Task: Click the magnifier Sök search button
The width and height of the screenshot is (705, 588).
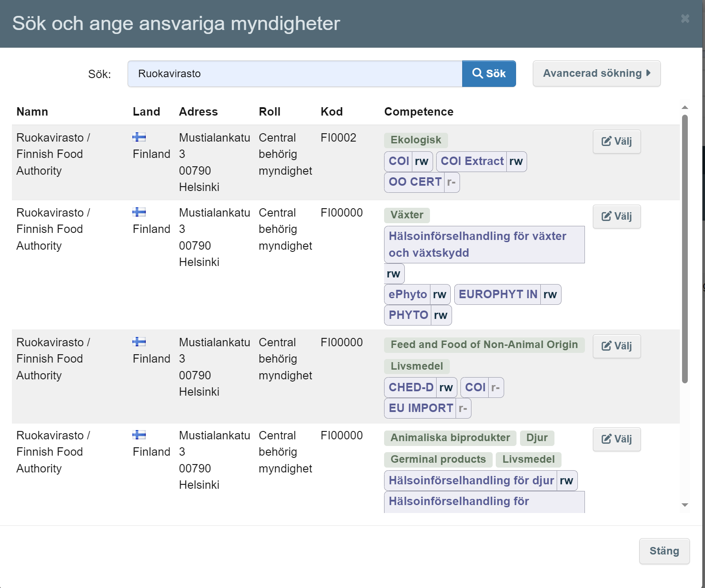Action: pos(489,74)
